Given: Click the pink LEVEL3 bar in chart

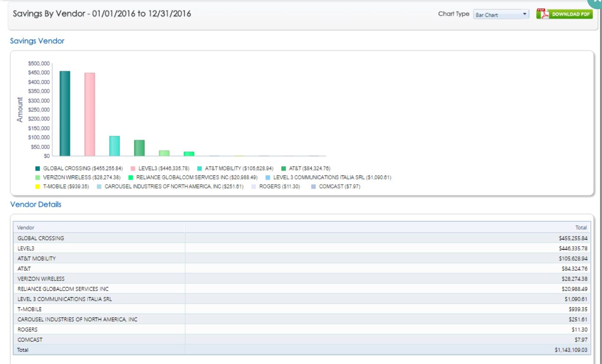Looking at the screenshot, I should tap(90, 114).
